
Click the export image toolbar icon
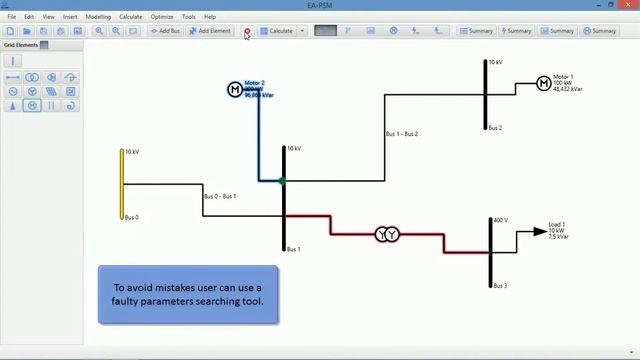coord(78,31)
